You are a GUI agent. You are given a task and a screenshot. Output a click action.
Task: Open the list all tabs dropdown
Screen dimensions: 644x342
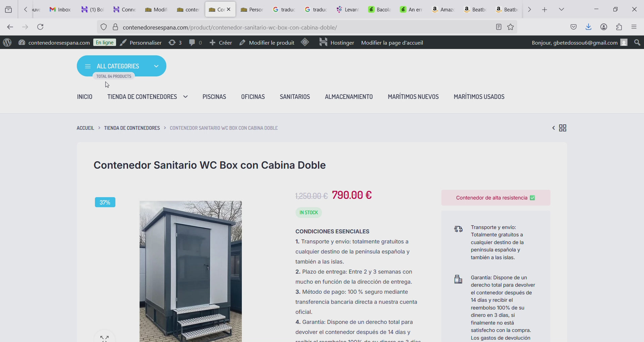point(561,9)
